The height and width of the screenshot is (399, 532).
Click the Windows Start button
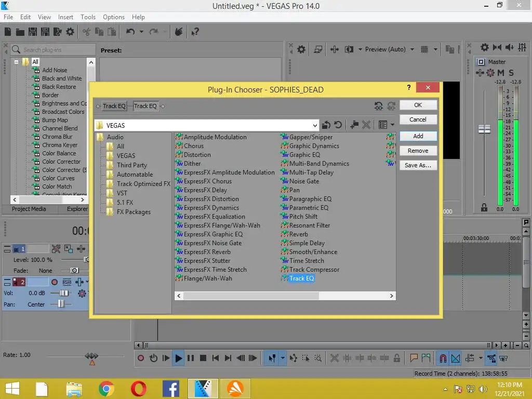pyautogui.click(x=12, y=389)
